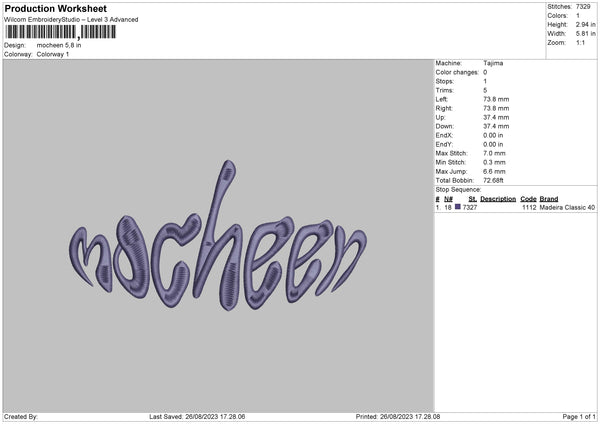Viewport: 600px width, 424px height.
Task: Select the Left value 73.8 mm
Action: tap(496, 99)
